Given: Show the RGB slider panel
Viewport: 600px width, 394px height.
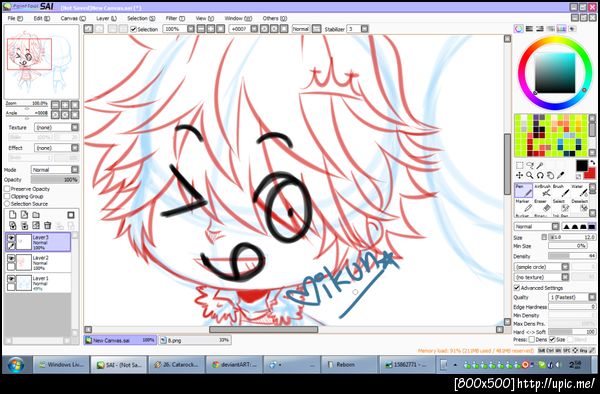Looking at the screenshot, I should point(529,29).
